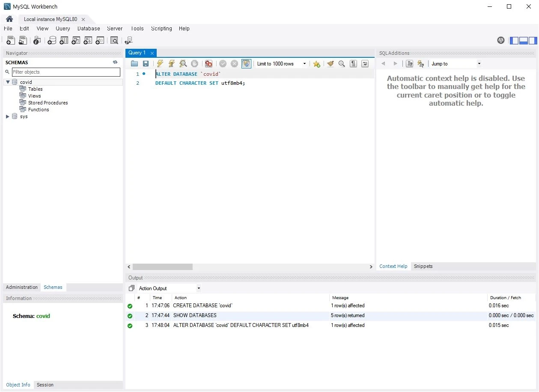Switch to the Snippets tab
Image resolution: width=539 pixels, height=392 pixels.
423,266
